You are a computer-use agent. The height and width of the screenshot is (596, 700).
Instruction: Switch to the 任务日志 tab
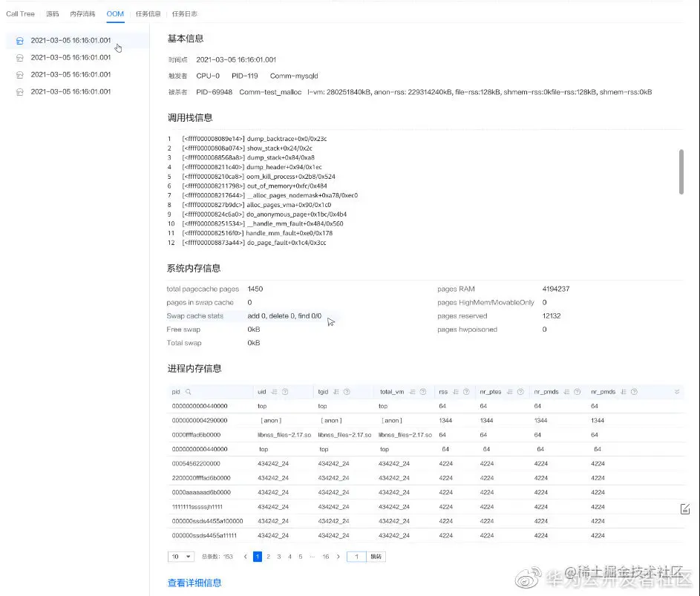click(x=184, y=13)
